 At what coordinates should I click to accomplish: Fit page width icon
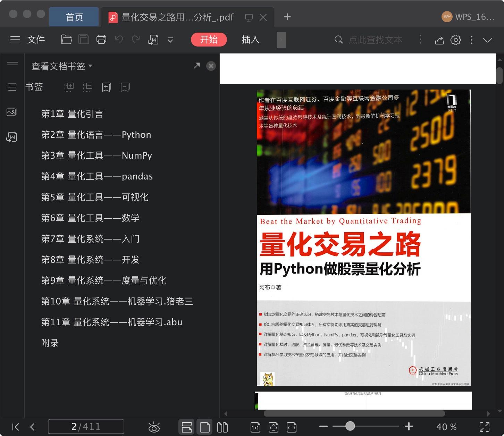click(292, 427)
